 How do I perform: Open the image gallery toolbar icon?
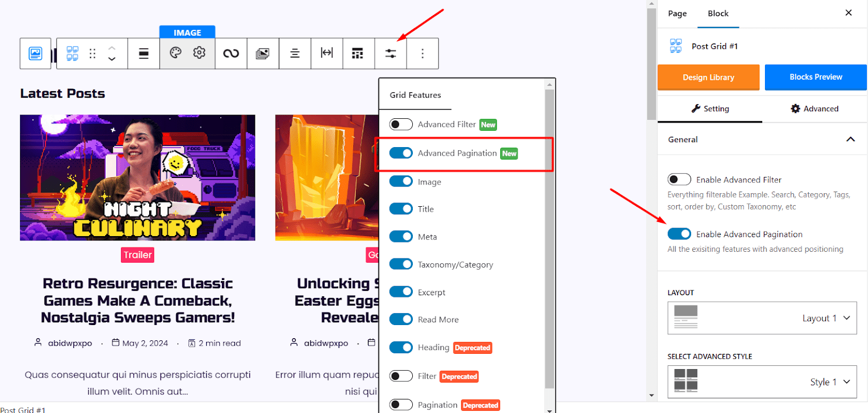[263, 53]
